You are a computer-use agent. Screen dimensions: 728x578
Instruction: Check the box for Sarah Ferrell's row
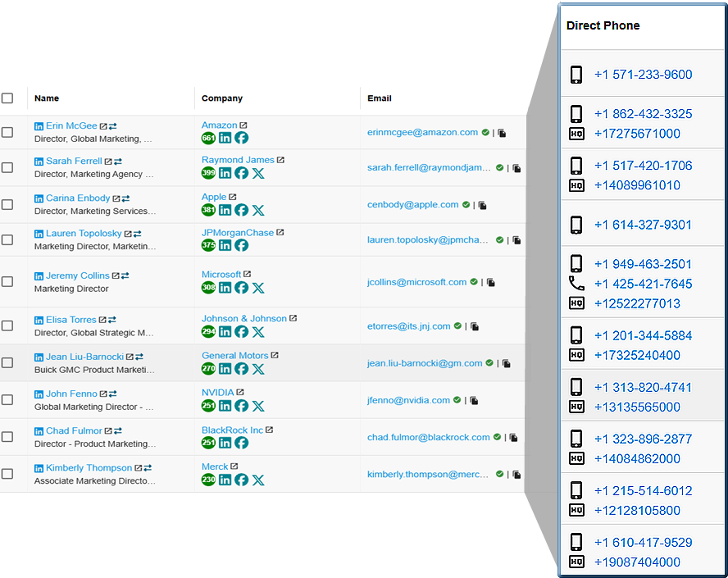(7, 167)
